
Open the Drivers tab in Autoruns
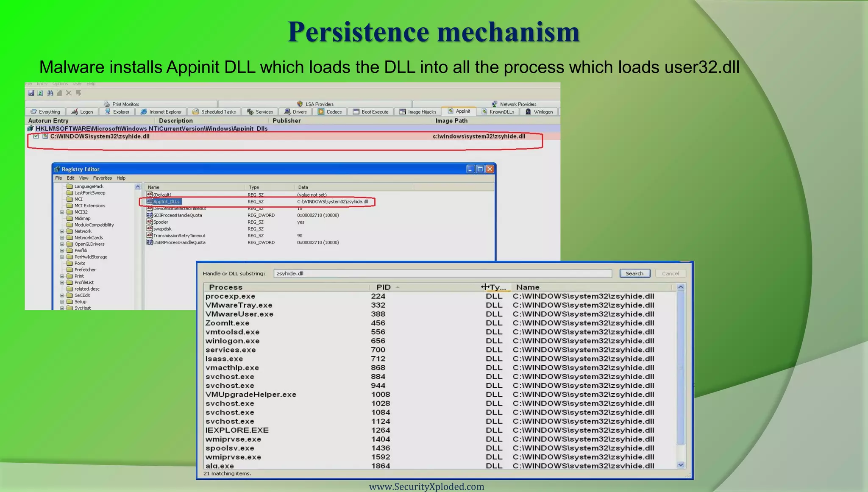tap(295, 112)
